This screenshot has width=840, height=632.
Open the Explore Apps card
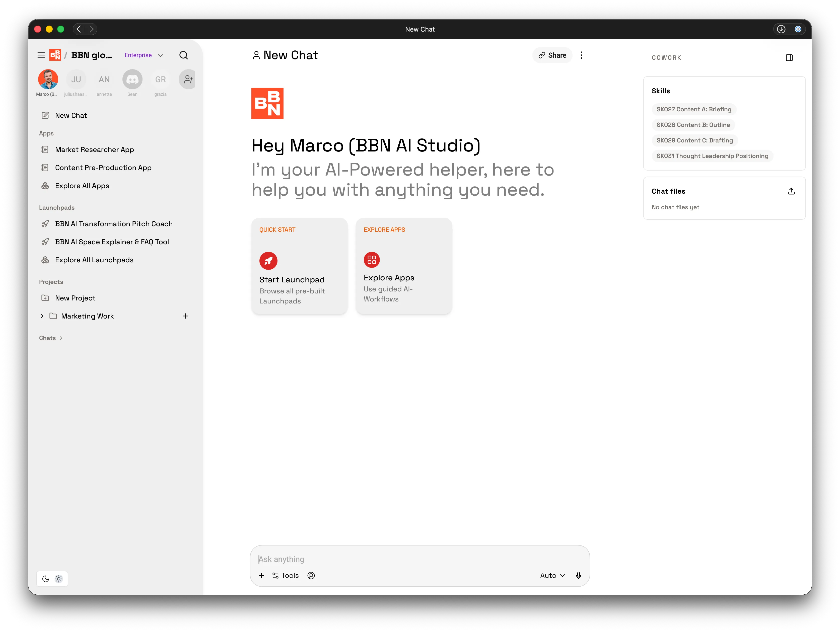tap(404, 266)
